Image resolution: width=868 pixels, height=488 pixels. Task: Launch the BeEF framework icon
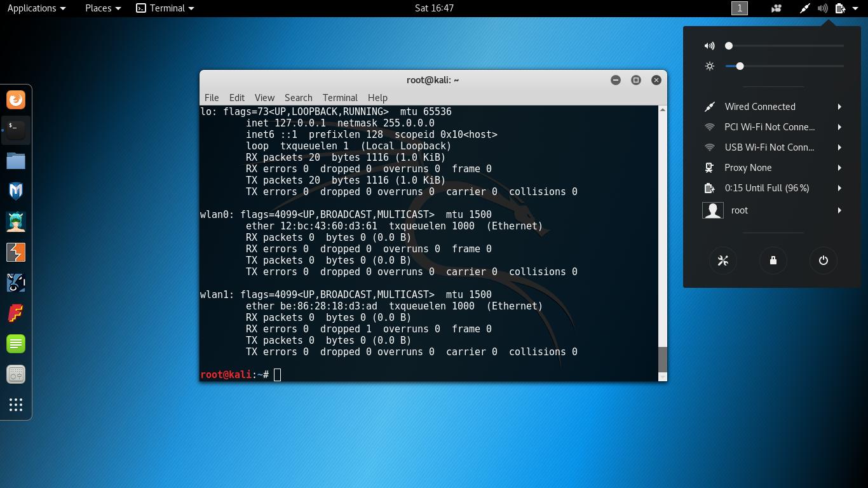coord(15,283)
